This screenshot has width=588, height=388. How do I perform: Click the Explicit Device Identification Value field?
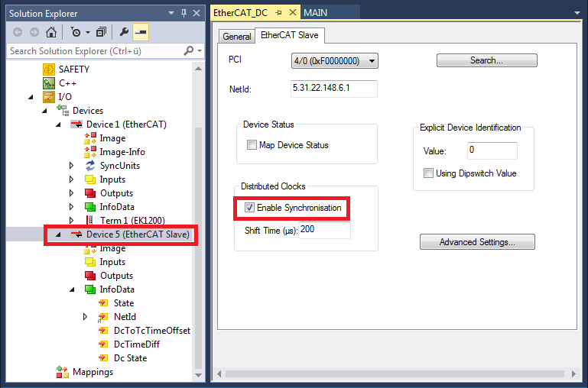(492, 150)
